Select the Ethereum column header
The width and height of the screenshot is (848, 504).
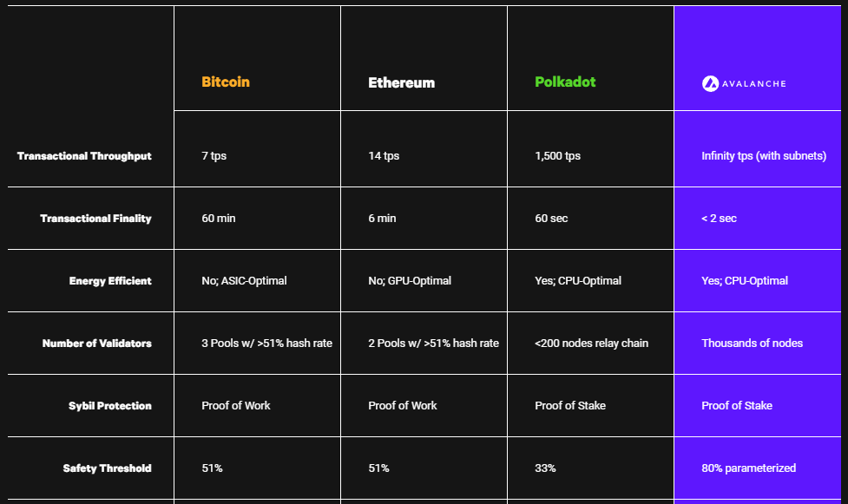click(x=401, y=82)
